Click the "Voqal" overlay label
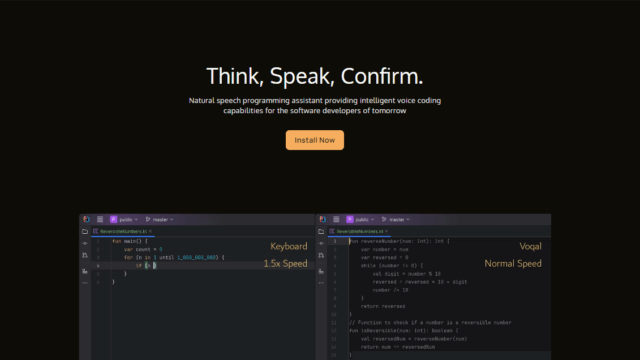 click(x=530, y=247)
